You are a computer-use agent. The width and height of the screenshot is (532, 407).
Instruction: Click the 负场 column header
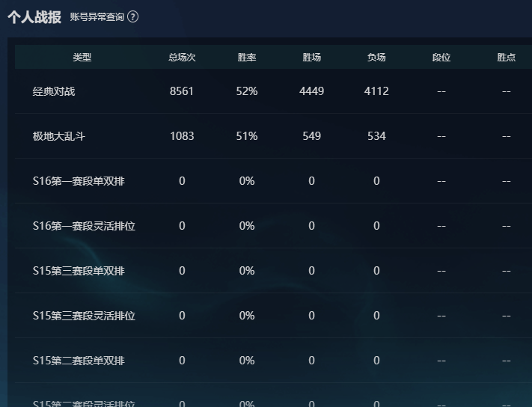[x=376, y=58]
